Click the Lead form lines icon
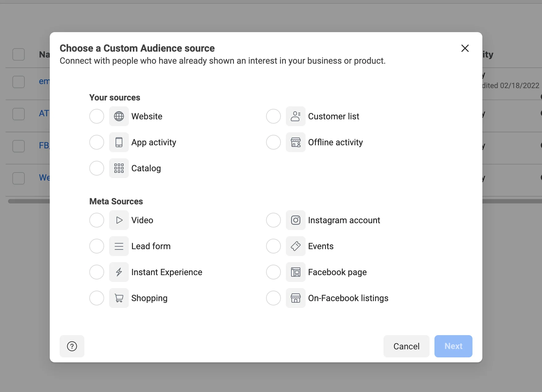542x392 pixels. click(x=119, y=246)
